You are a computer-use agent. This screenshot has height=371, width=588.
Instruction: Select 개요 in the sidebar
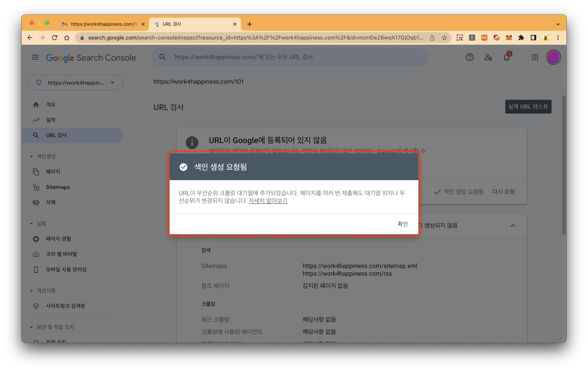tap(50, 104)
